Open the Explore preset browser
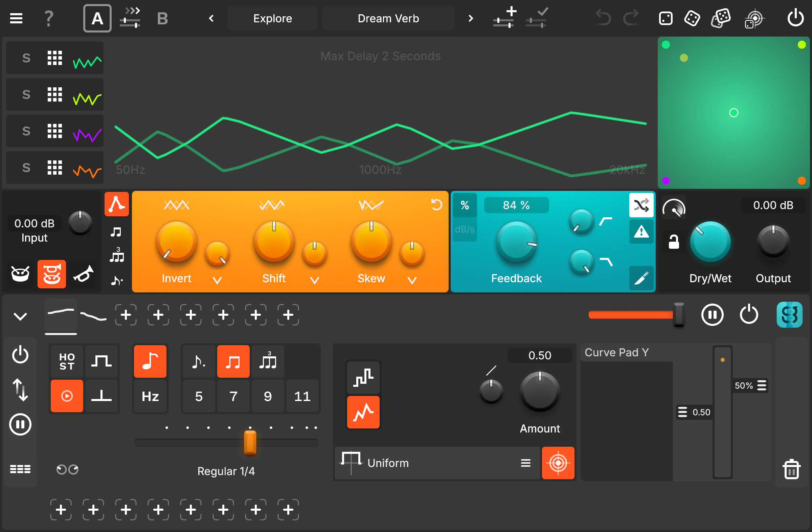This screenshot has width=812, height=532. (x=273, y=18)
